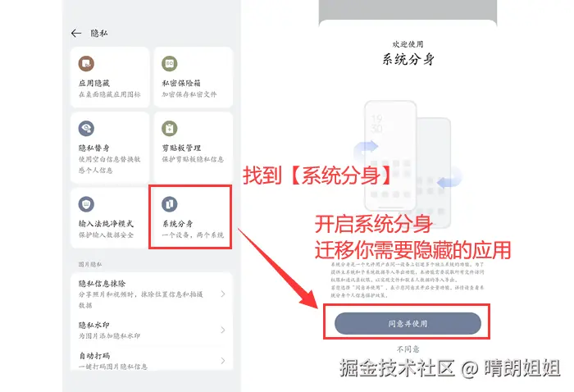Open the 系统分身 dual-phone icon
574x392 pixels.
(170, 204)
